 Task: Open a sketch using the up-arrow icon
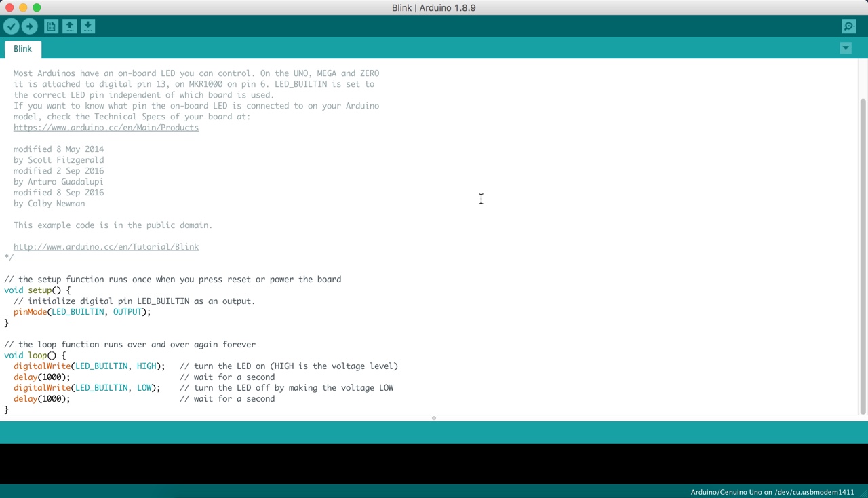[69, 26]
